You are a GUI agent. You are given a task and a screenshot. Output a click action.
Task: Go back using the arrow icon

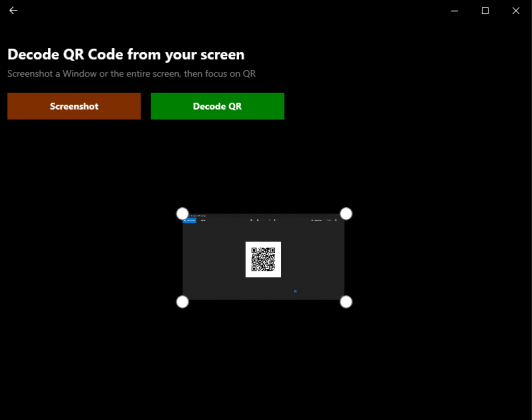coord(13,11)
